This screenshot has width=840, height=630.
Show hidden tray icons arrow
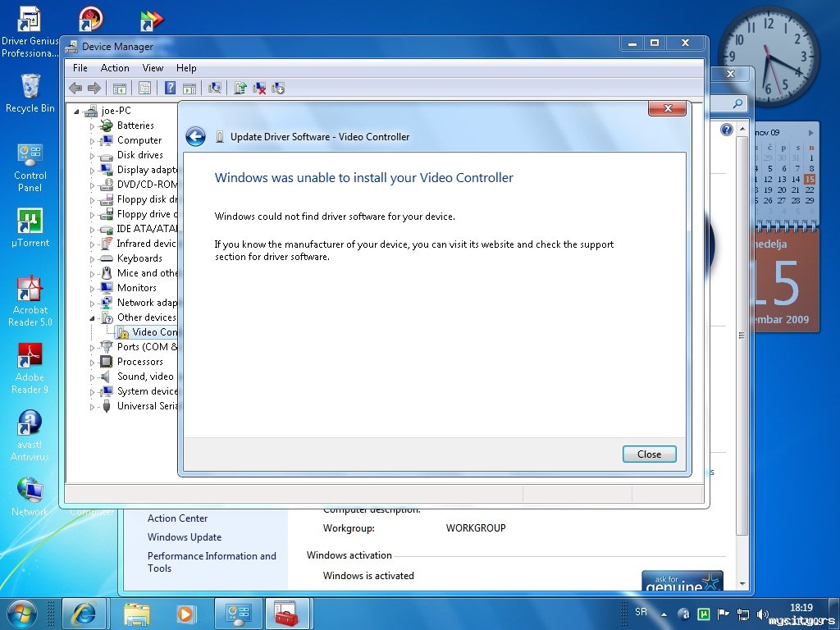coord(664,614)
